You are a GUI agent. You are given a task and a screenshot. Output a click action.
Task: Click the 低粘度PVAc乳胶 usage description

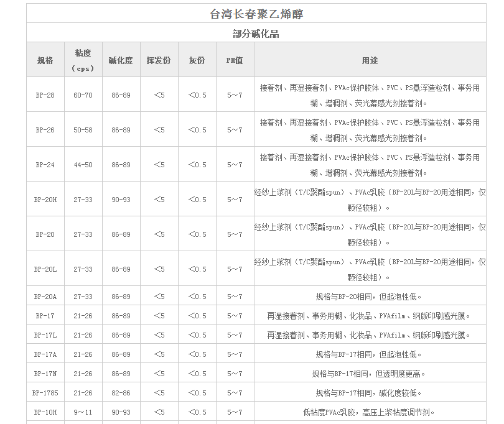click(369, 412)
